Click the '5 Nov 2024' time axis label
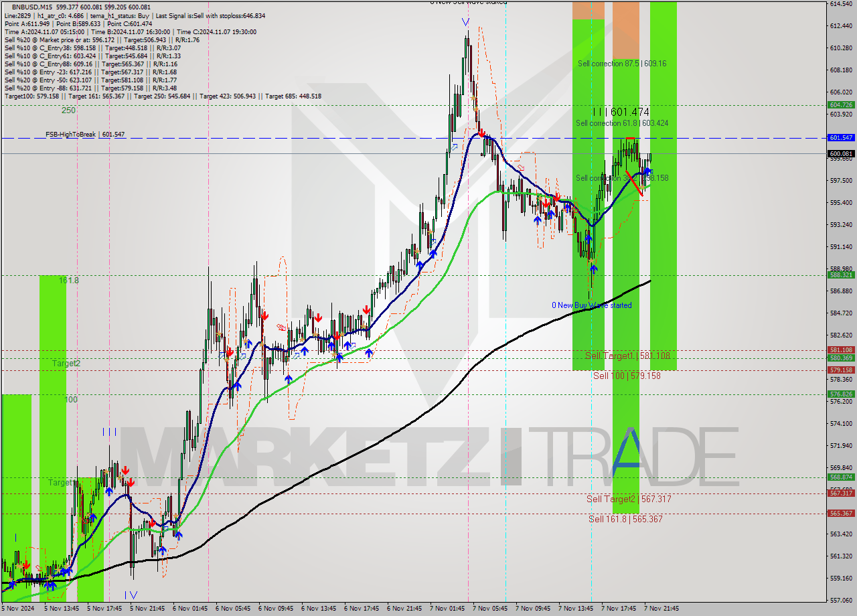857x616 pixels. (x=16, y=608)
